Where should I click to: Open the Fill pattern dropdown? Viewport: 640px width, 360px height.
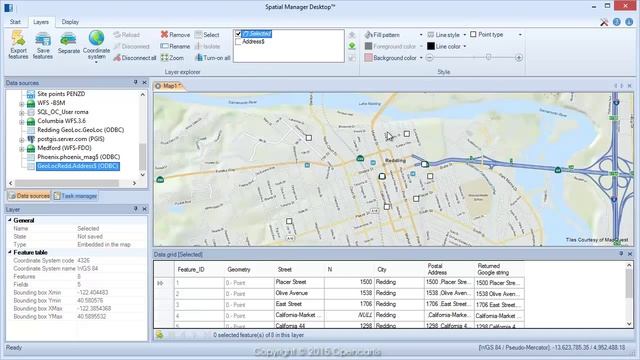coord(421,35)
